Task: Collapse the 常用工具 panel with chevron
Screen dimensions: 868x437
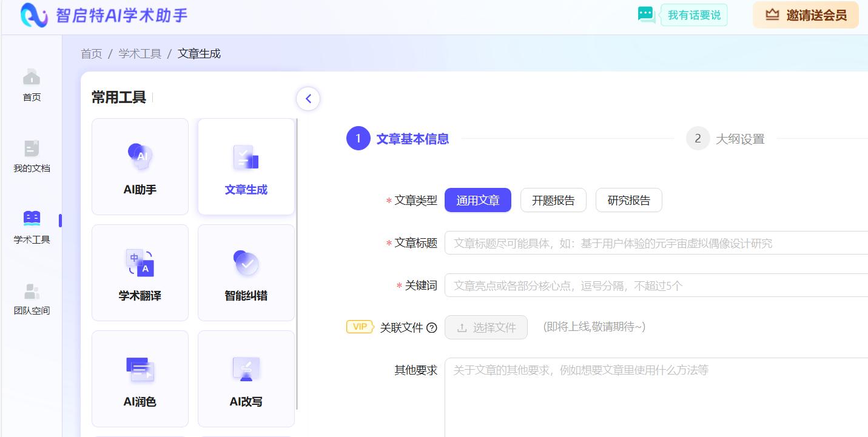Action: (x=308, y=99)
